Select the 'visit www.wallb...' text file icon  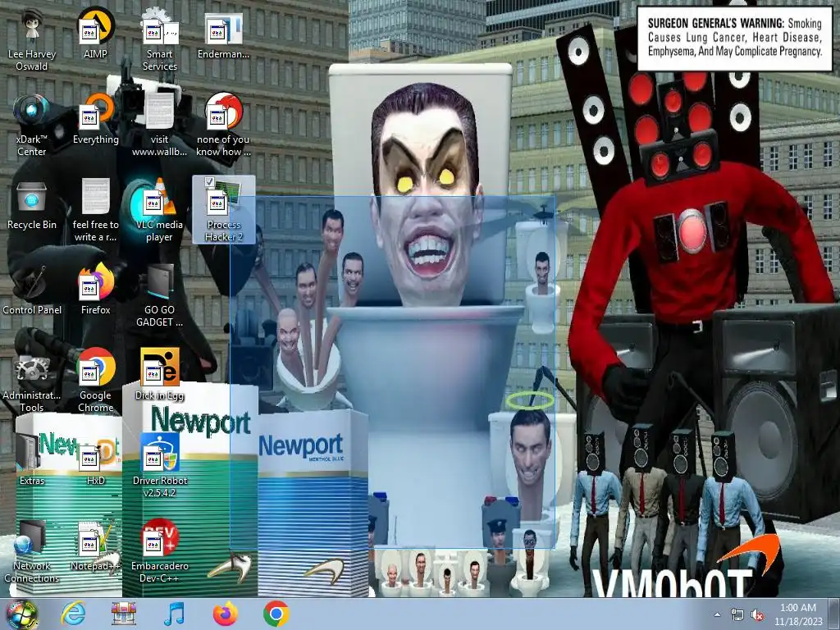click(x=160, y=125)
